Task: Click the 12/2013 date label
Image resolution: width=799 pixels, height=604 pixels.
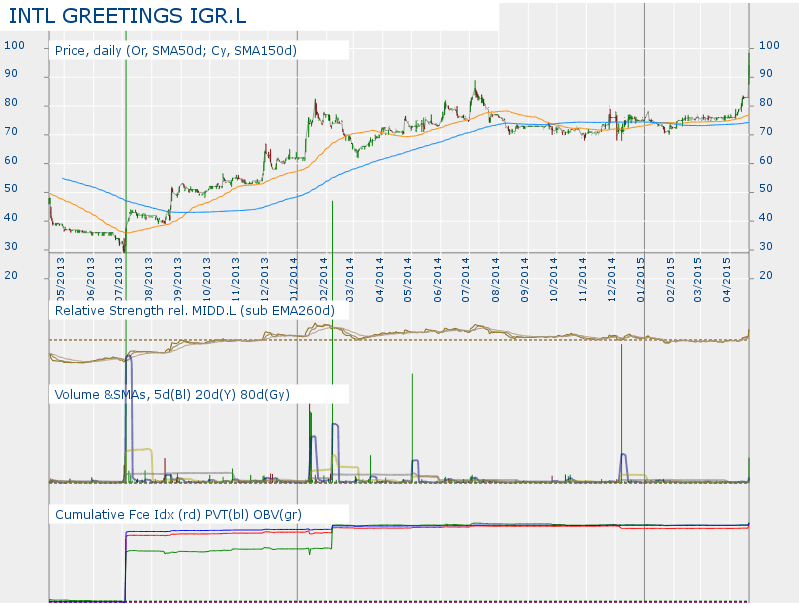Action: [x=264, y=280]
